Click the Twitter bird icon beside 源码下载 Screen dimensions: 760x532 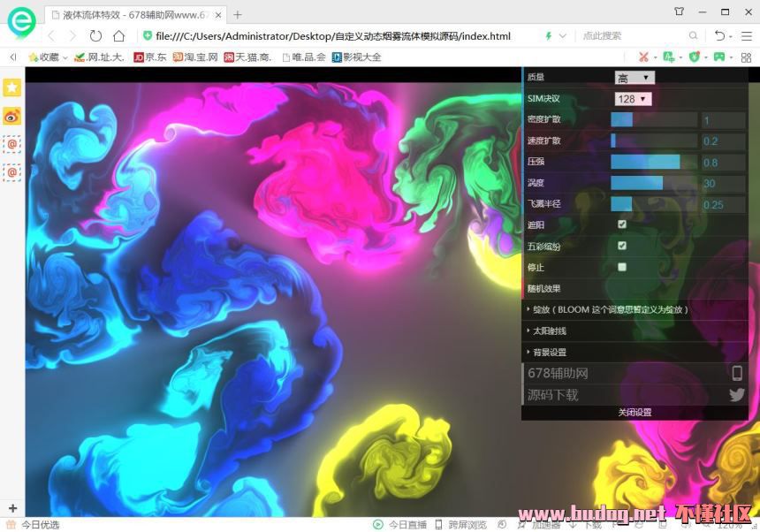pos(737,394)
